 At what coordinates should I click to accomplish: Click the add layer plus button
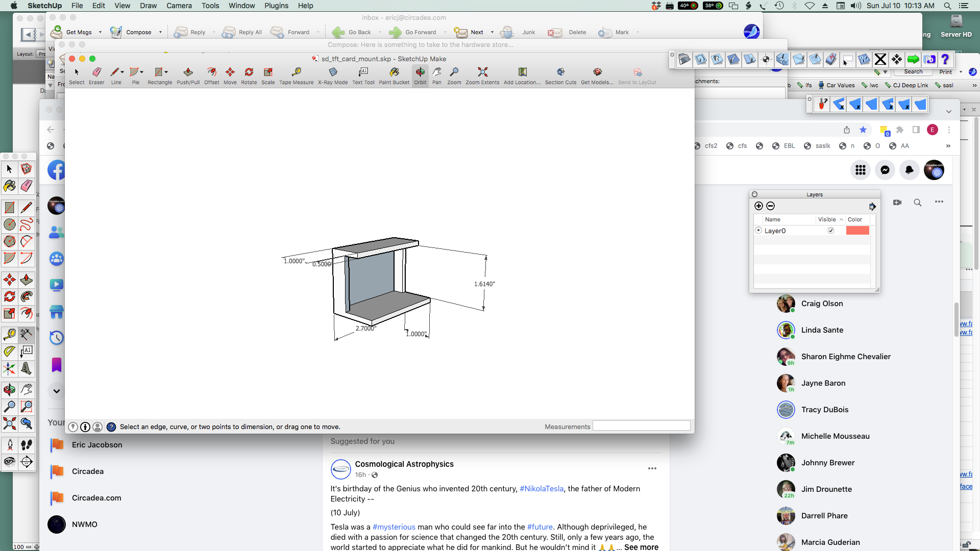[758, 206]
